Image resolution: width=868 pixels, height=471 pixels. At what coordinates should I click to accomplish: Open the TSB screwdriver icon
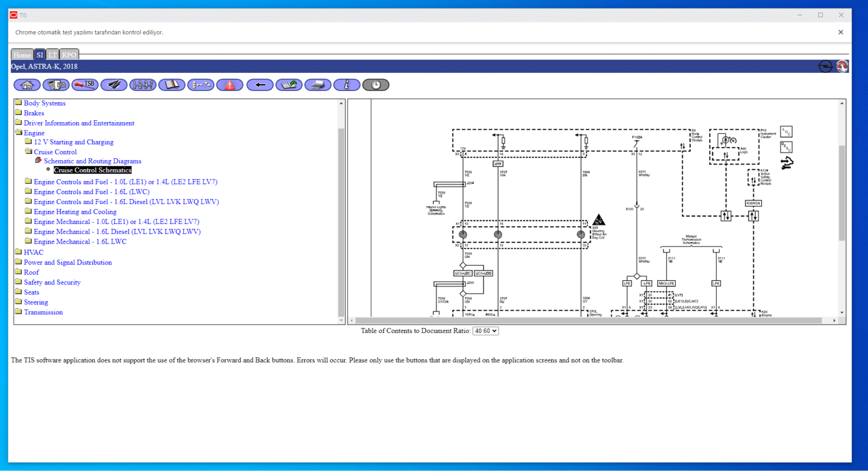(85, 84)
